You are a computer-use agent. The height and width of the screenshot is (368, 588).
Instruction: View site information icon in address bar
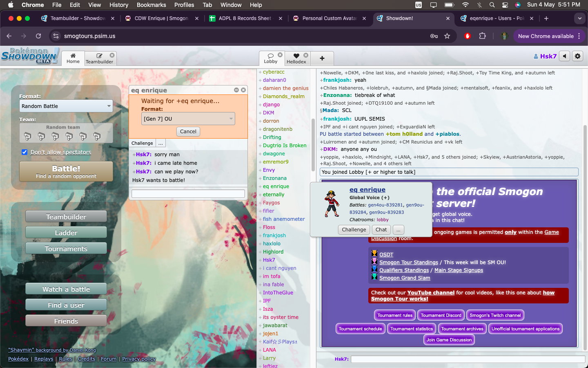(x=56, y=36)
